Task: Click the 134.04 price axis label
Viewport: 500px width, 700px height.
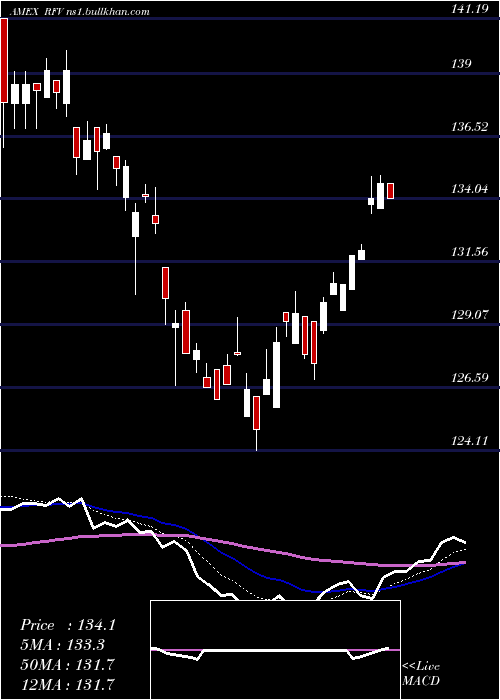Action: pos(469,189)
